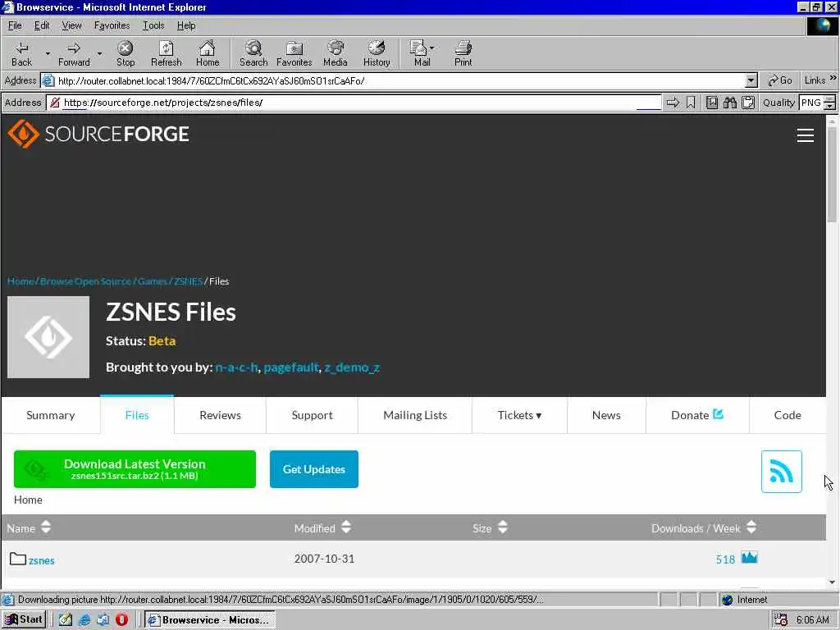Click the RSS feed icon
Screen dimensions: 840x630
(782, 472)
